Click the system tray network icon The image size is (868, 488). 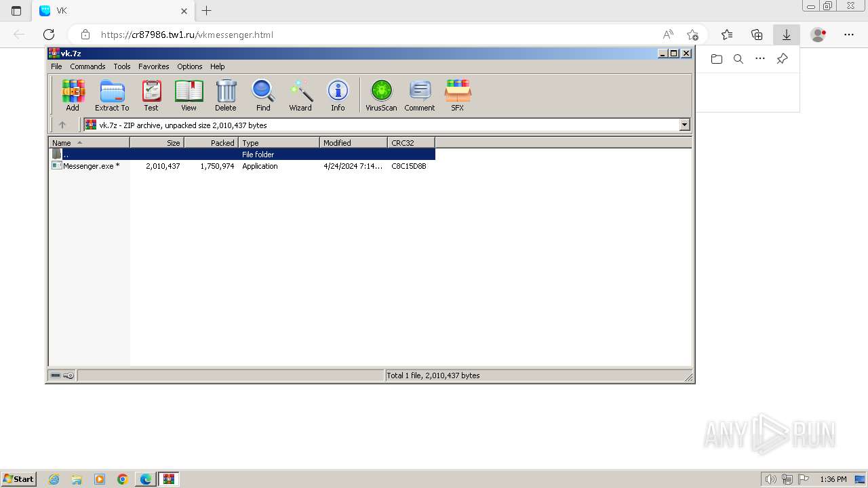tap(787, 479)
